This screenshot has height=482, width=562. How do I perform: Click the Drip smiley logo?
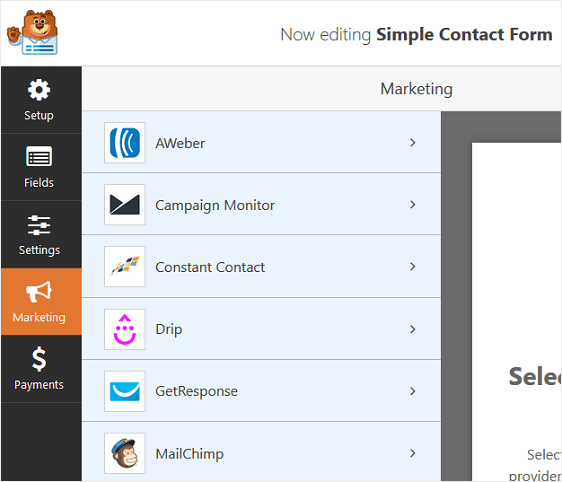125,329
